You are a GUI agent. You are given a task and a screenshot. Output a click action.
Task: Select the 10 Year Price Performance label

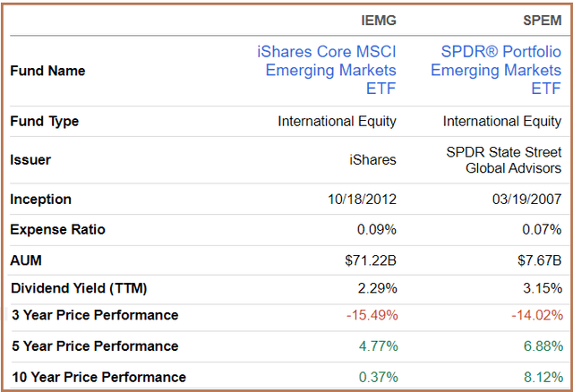coord(98,377)
